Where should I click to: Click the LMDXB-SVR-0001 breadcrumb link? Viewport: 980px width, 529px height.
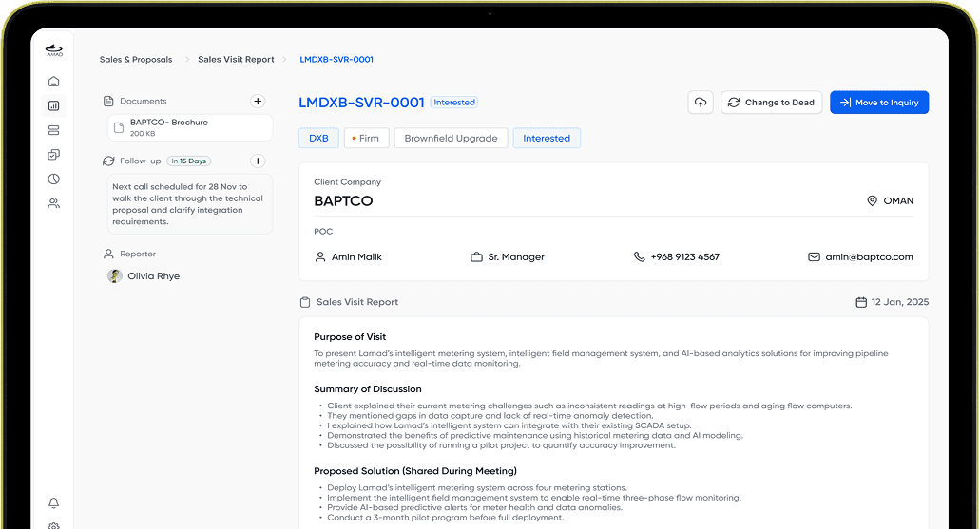click(336, 59)
